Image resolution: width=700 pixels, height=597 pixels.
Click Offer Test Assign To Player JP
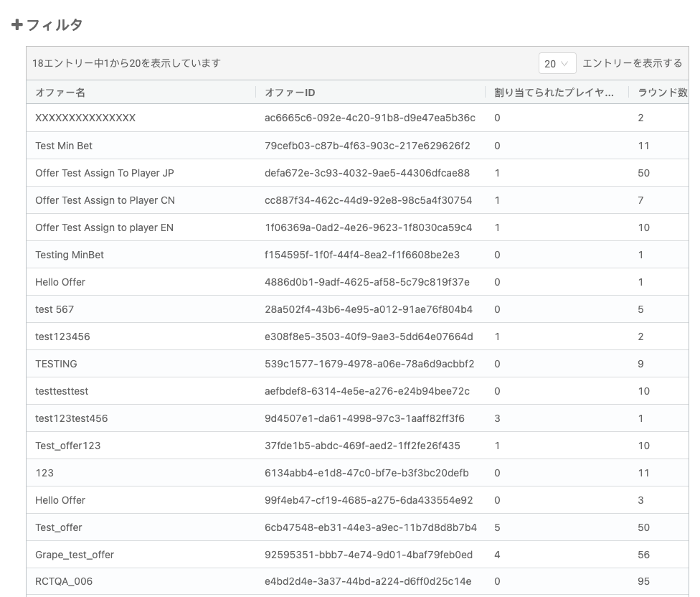tap(105, 173)
